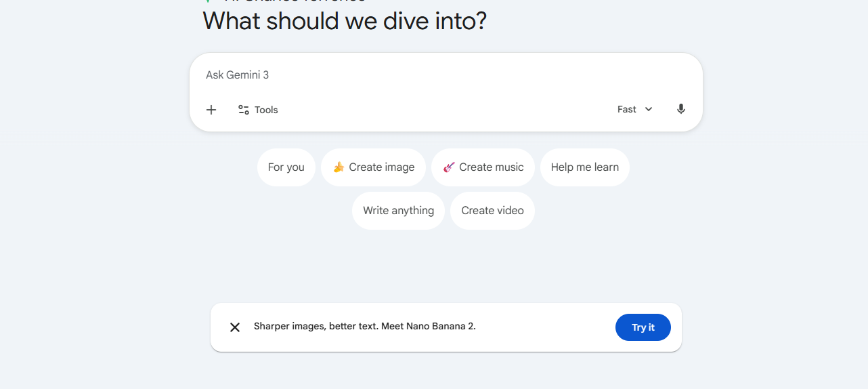Click the plus icon to add files
Viewport: 868px width, 389px height.
211,110
